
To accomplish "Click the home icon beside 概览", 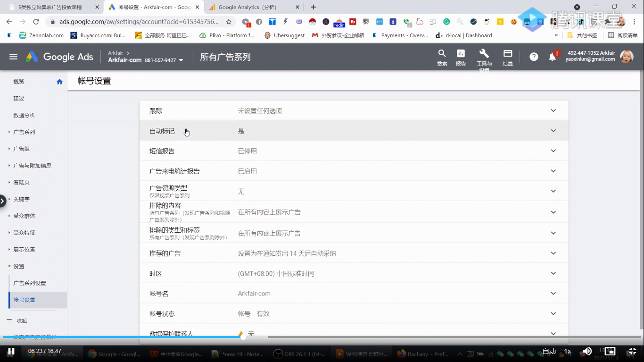I will (x=59, y=81).
